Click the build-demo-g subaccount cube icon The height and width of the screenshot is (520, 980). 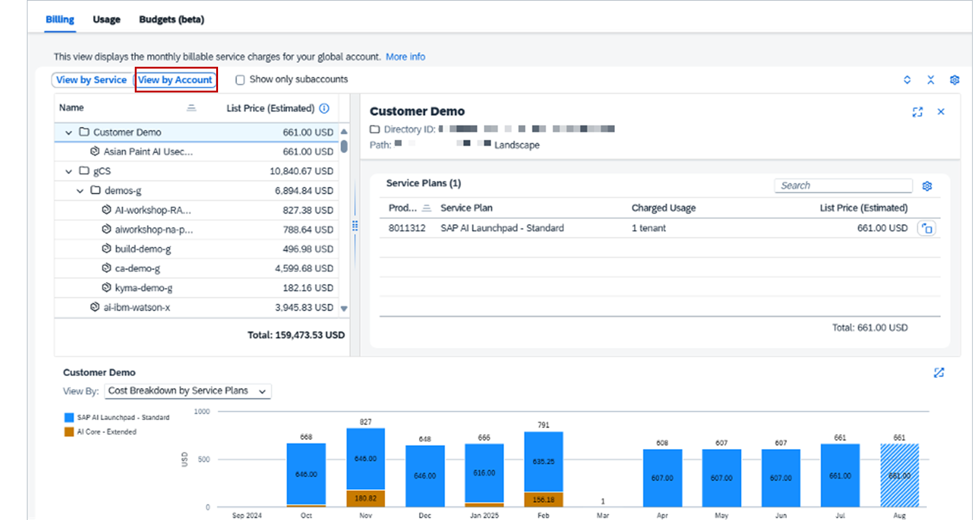tap(107, 248)
